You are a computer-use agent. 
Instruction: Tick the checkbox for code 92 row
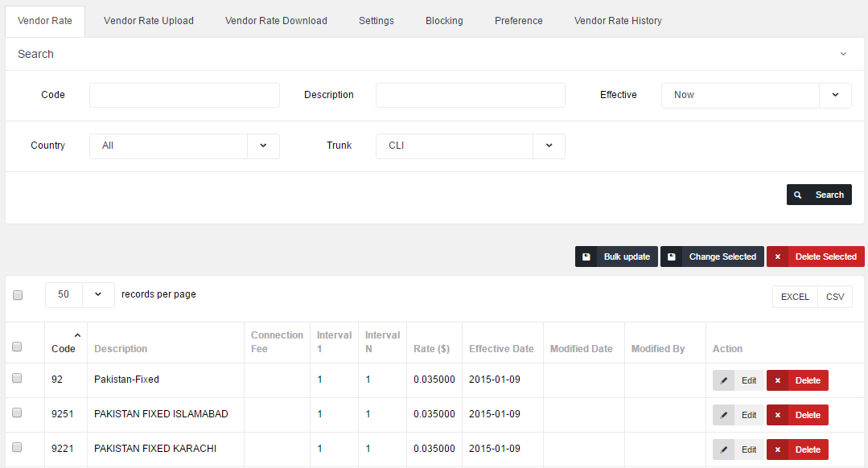(x=17, y=378)
